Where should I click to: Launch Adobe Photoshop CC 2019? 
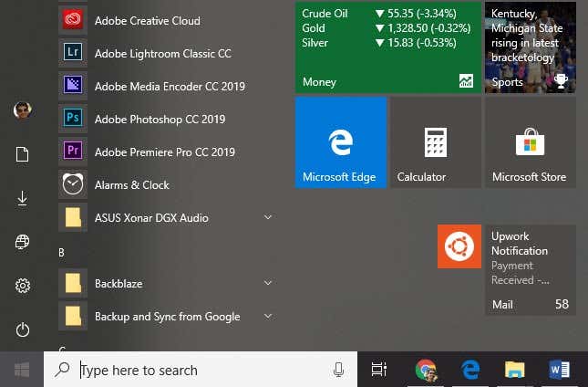159,120
